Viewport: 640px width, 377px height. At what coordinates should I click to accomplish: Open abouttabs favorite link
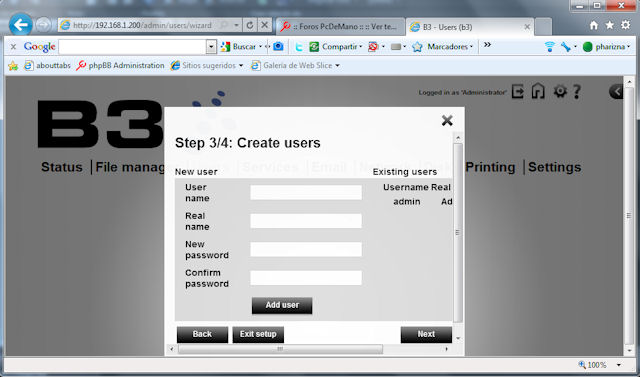pyautogui.click(x=47, y=65)
